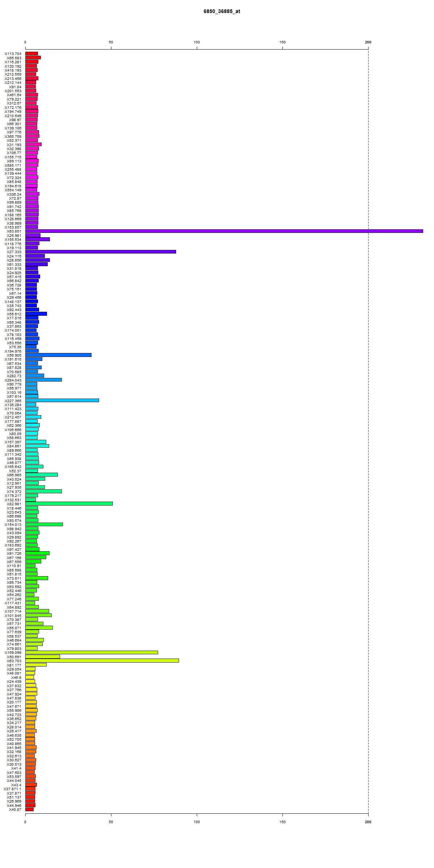Select the row label X120.192
The height and width of the screenshot is (868, 434).
pos(13,66)
